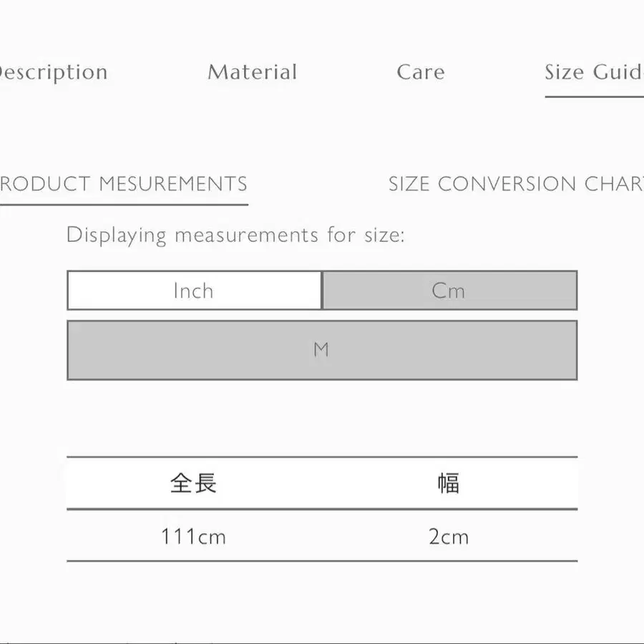Click the word 'Displaying' in the size label
This screenshot has height=644, width=644.
(x=116, y=235)
